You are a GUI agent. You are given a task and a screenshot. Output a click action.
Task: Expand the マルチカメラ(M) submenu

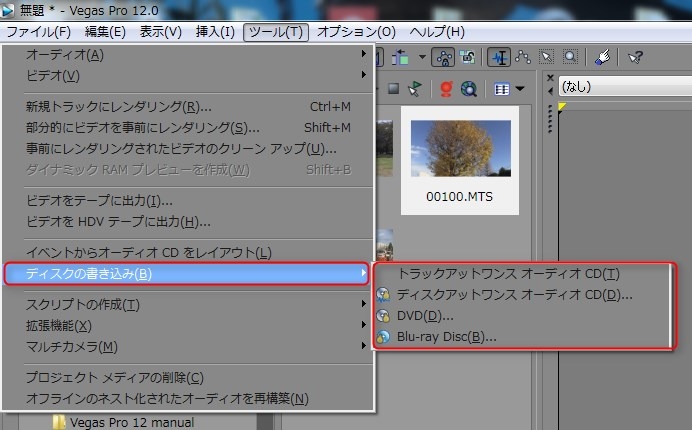188,347
